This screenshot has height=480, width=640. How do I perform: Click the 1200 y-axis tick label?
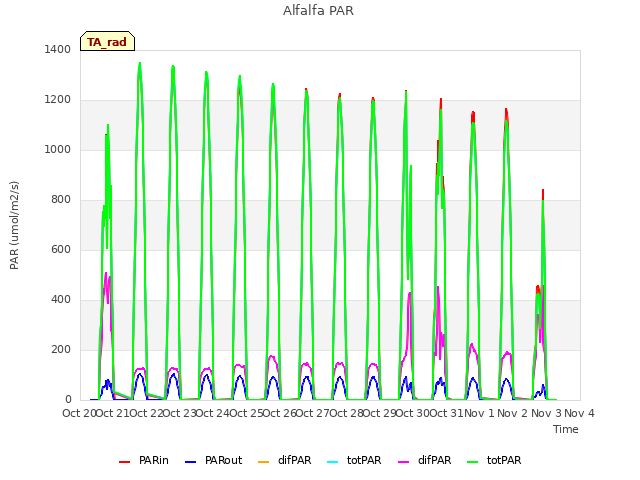click(58, 100)
